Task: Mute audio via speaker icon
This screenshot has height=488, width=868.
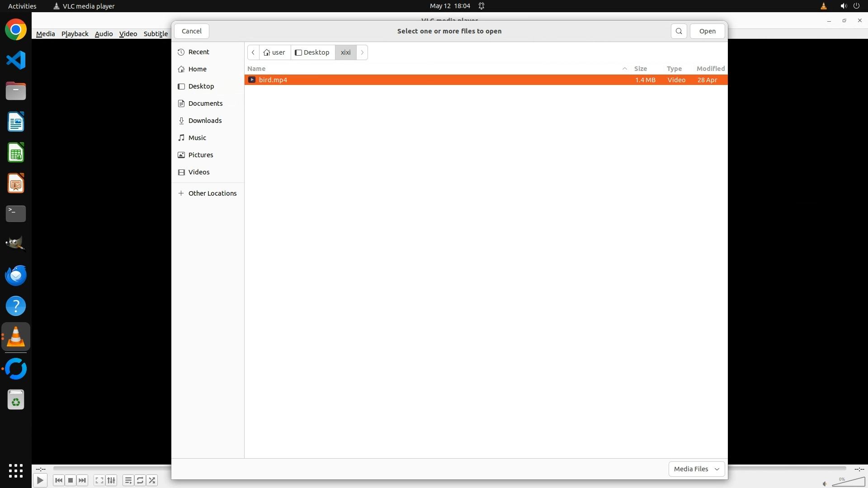Action: click(825, 483)
